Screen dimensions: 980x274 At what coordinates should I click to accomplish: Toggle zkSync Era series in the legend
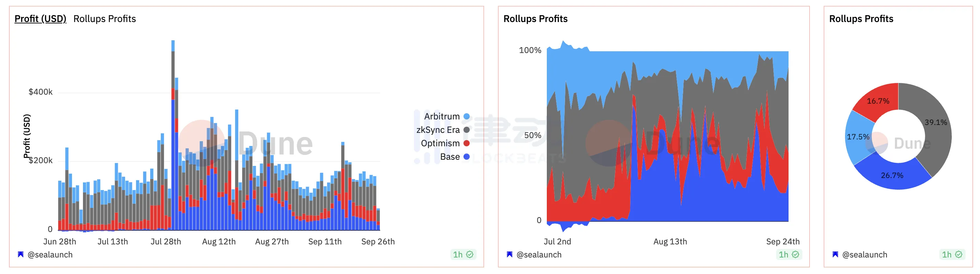(x=438, y=130)
